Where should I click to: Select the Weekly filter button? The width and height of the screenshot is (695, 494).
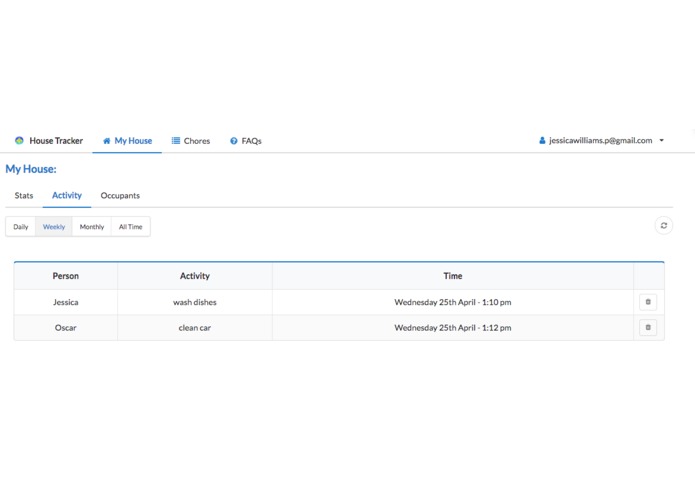pyautogui.click(x=54, y=226)
